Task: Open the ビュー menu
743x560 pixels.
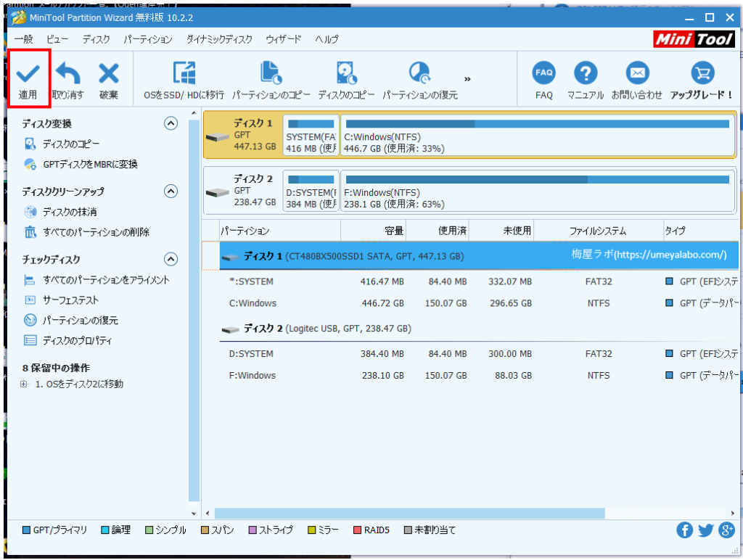Action: click(x=57, y=39)
